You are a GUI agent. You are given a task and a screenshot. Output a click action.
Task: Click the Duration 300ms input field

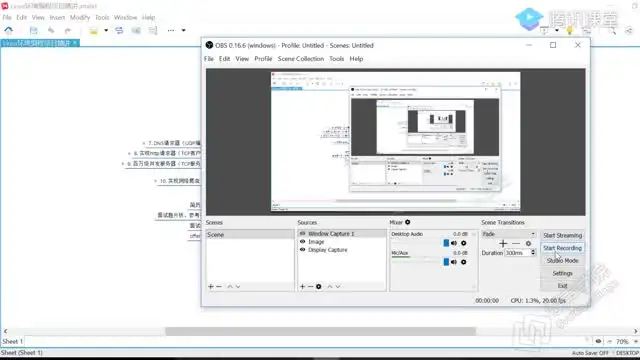[x=517, y=253]
